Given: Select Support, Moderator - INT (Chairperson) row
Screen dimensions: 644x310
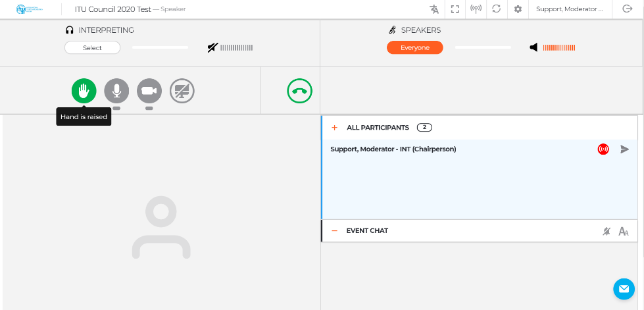Looking at the screenshot, I should (x=480, y=149).
